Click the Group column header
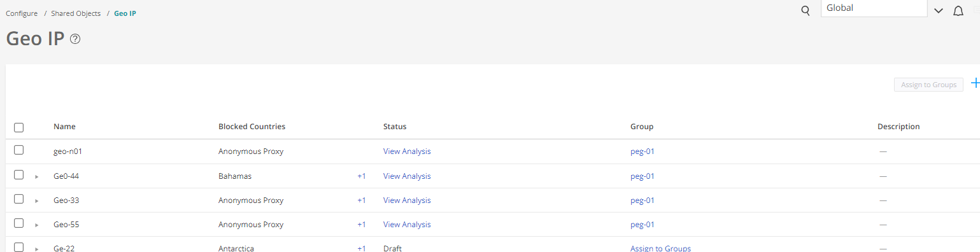The image size is (980, 252). point(642,127)
